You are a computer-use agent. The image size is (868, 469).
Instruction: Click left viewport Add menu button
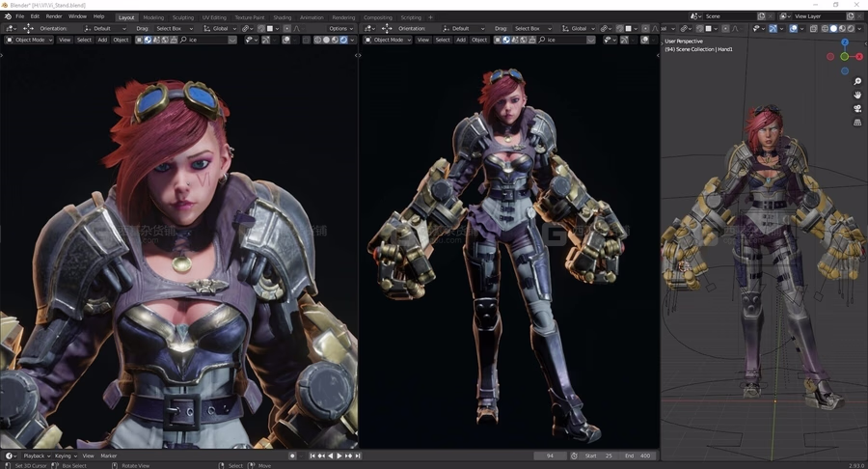pos(102,40)
